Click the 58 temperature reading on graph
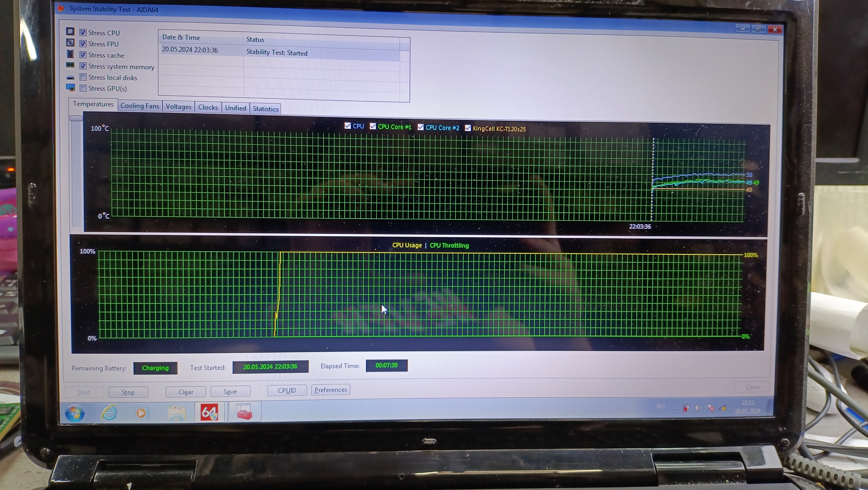Viewport: 868px width, 490px height. pyautogui.click(x=749, y=175)
